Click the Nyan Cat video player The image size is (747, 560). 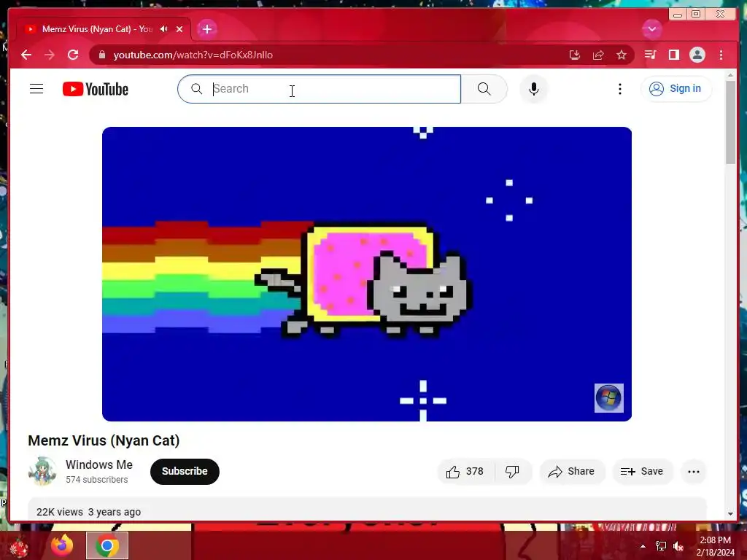(x=367, y=274)
